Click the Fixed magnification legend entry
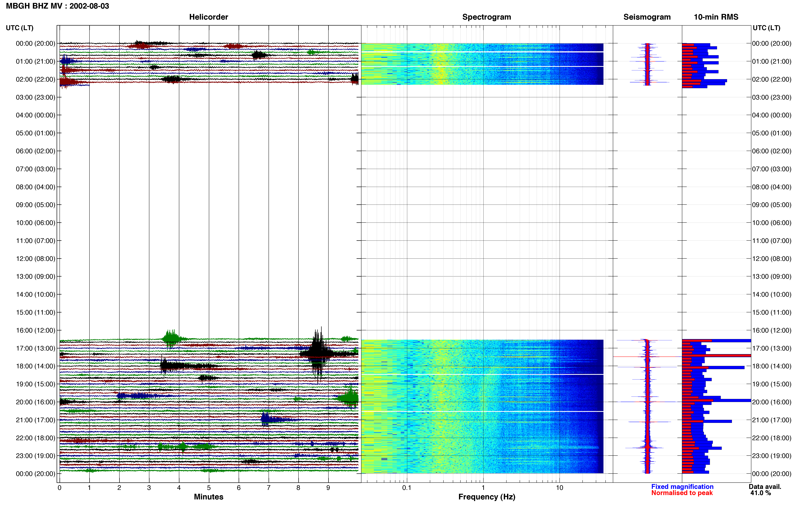Screen dimensions: 812x508 point(682,486)
